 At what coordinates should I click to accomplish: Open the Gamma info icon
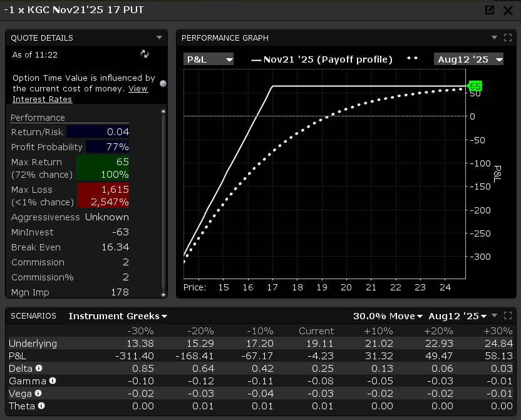[53, 381]
